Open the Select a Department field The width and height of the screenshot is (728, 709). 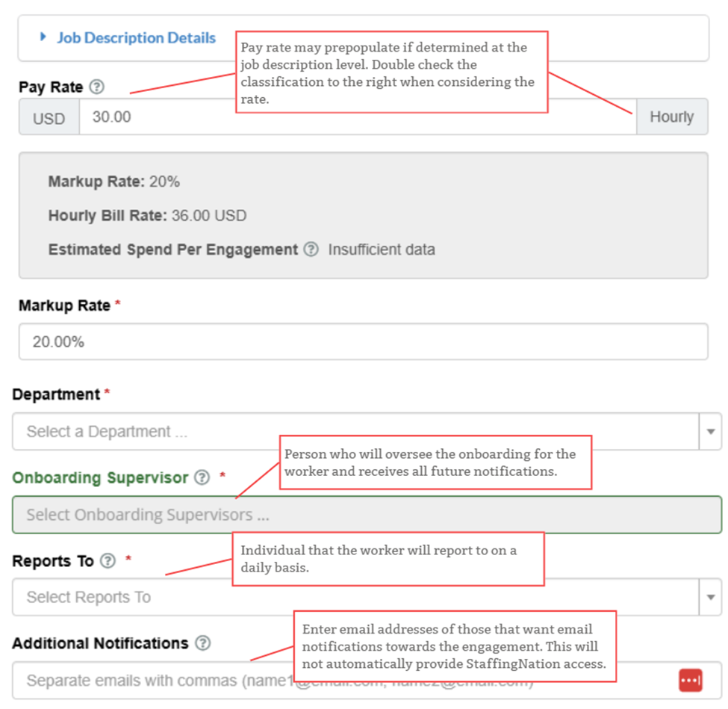pyautogui.click(x=355, y=432)
